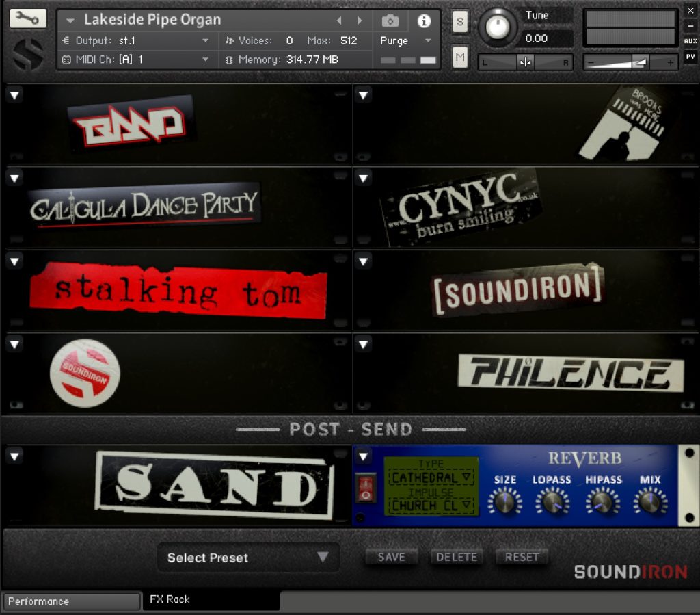Click the Tune value 0.00 field

click(x=548, y=38)
